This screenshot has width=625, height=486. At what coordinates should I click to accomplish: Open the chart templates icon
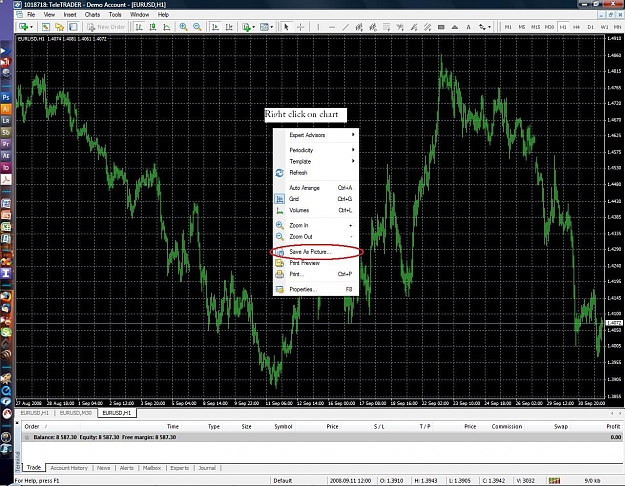[x=264, y=27]
